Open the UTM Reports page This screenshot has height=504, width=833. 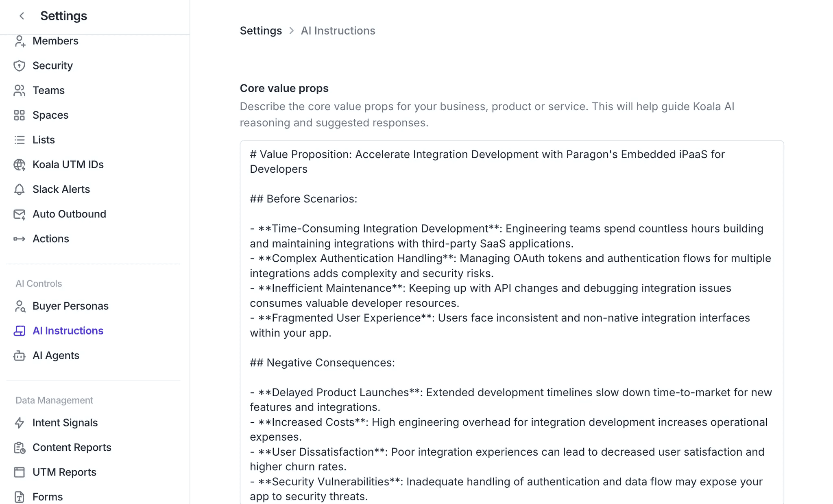[64, 472]
